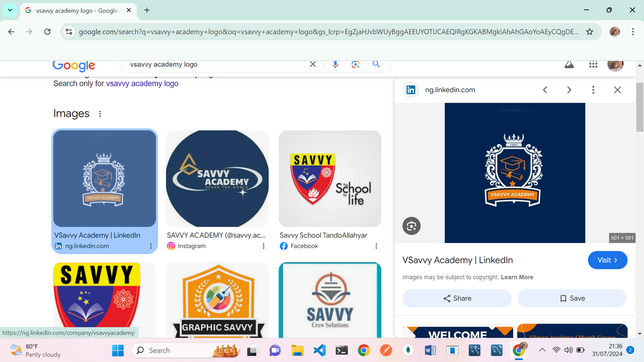Open the Google apps grid
Viewport: 644px width, 362px height.
[593, 64]
